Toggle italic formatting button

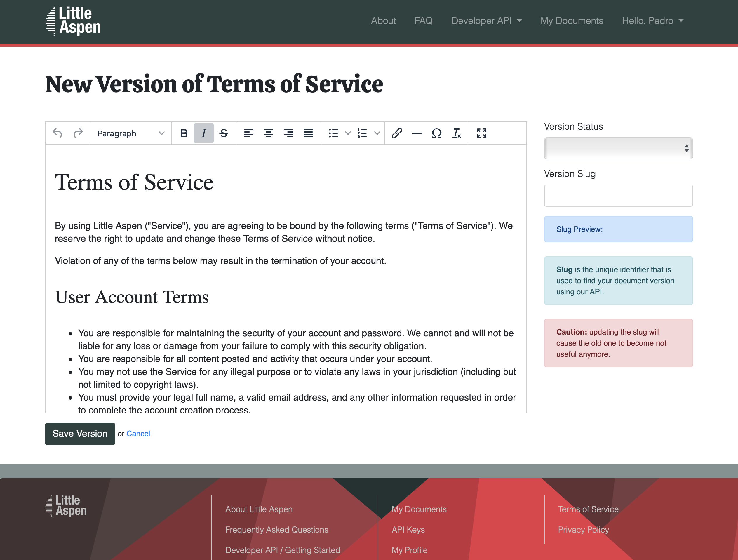(203, 133)
